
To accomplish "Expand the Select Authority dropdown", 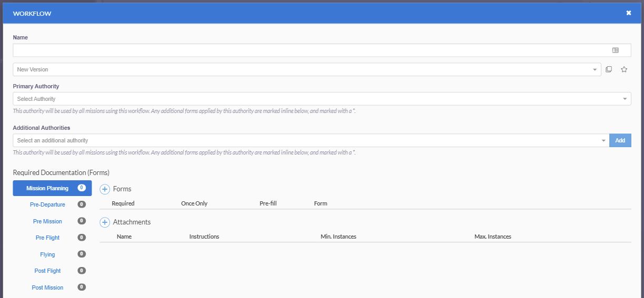I will click(x=322, y=99).
